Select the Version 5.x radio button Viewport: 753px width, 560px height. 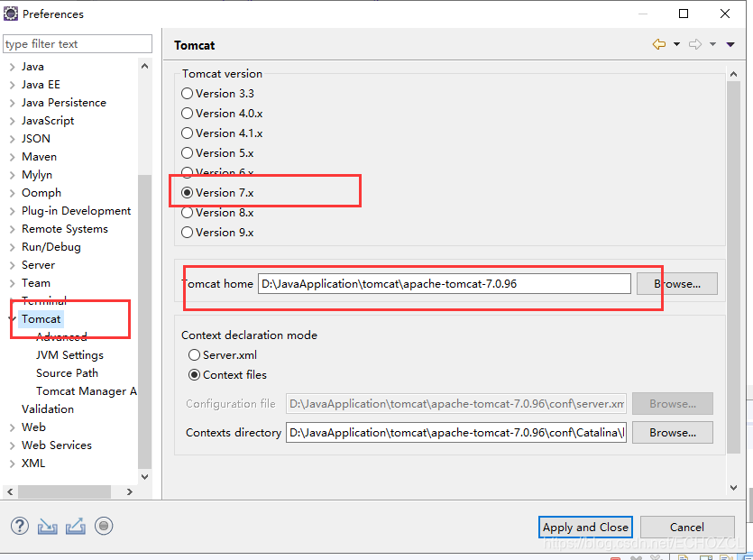point(187,152)
